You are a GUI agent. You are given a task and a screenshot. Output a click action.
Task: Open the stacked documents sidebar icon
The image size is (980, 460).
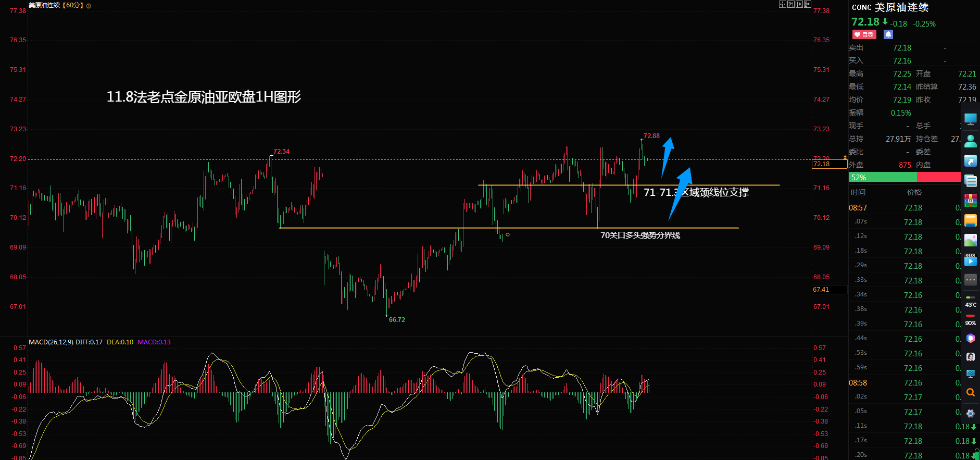tap(970, 181)
